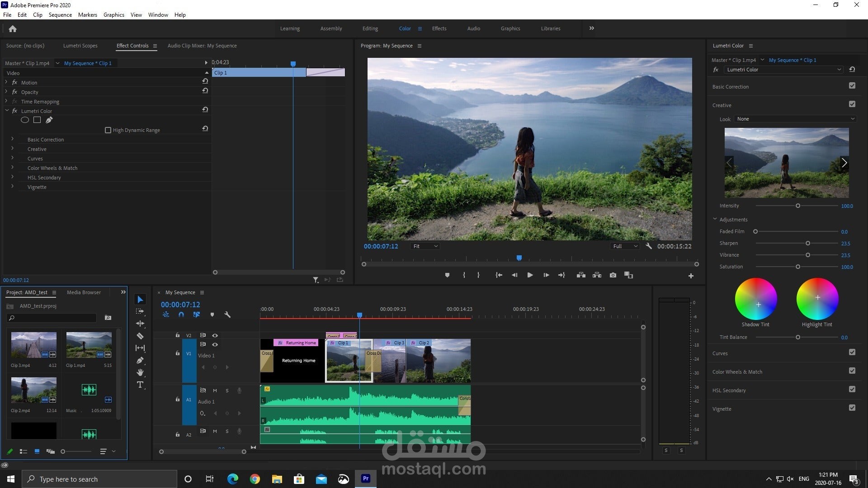Viewport: 868px width, 488px height.
Task: Select the Pen tool in the timeline toolbar
Action: click(x=140, y=360)
